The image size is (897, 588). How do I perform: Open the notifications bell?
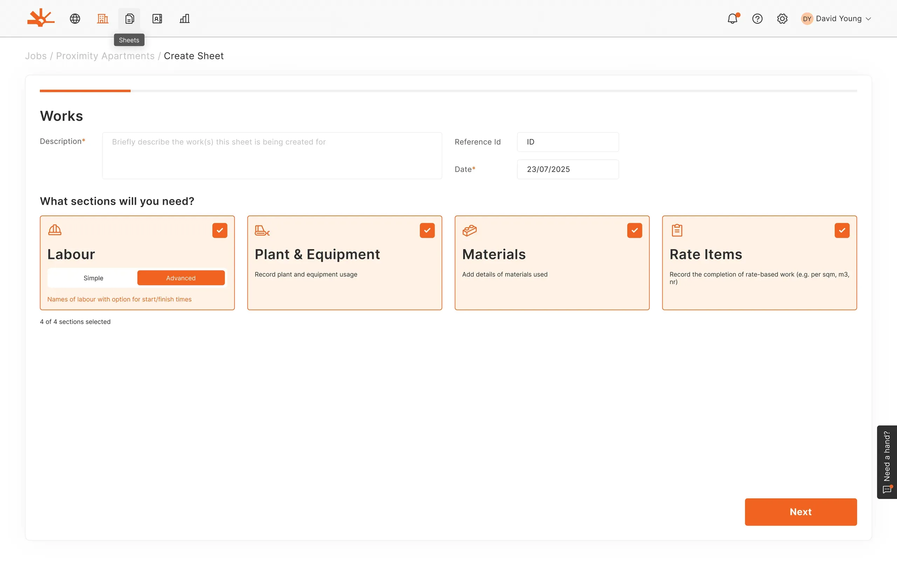pyautogui.click(x=733, y=19)
